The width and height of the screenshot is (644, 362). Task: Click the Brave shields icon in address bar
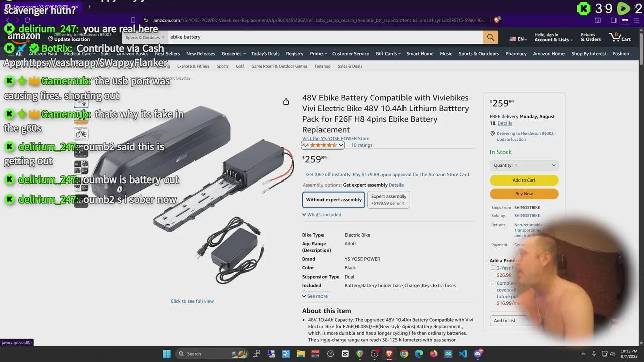point(497,20)
